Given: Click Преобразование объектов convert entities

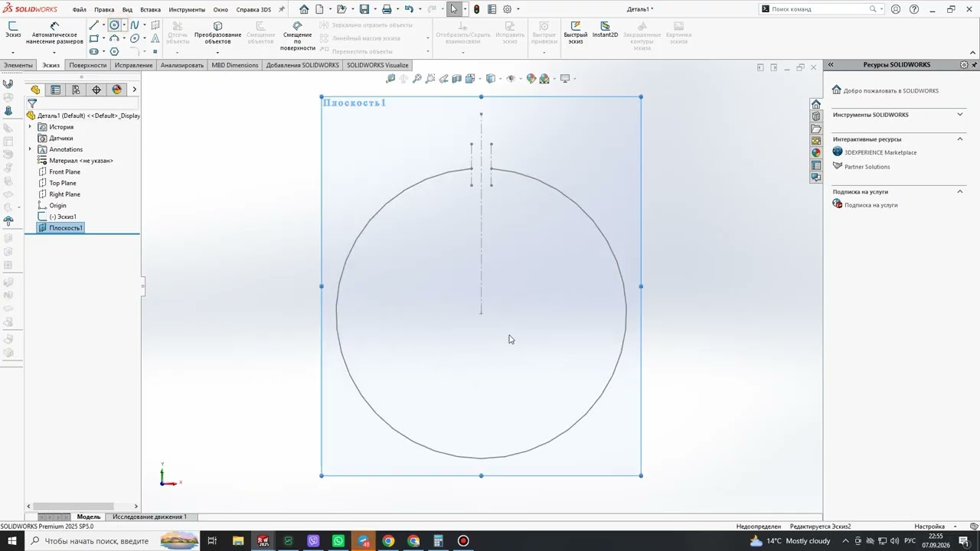Looking at the screenshot, I should tap(217, 33).
